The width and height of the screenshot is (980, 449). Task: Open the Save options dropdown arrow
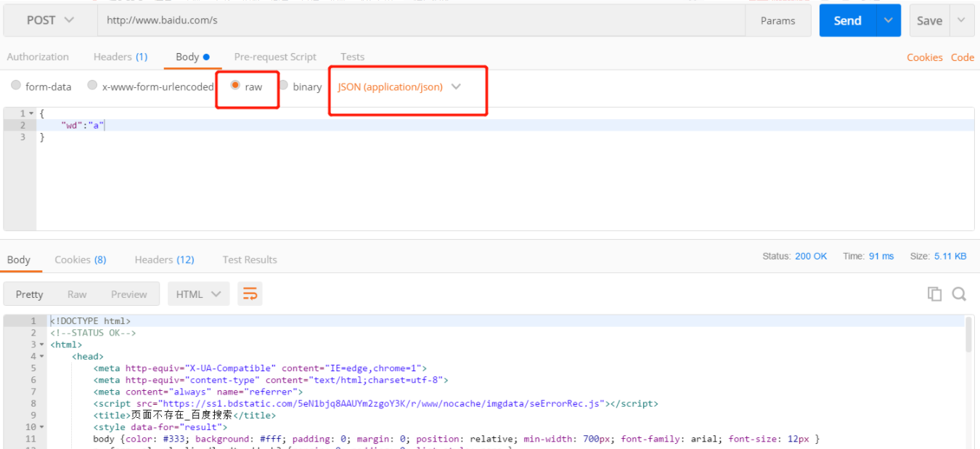click(961, 20)
